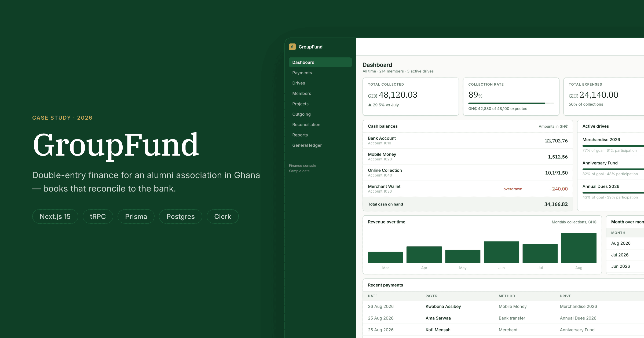
Task: Click the Total cash on hand row
Action: tap(468, 204)
